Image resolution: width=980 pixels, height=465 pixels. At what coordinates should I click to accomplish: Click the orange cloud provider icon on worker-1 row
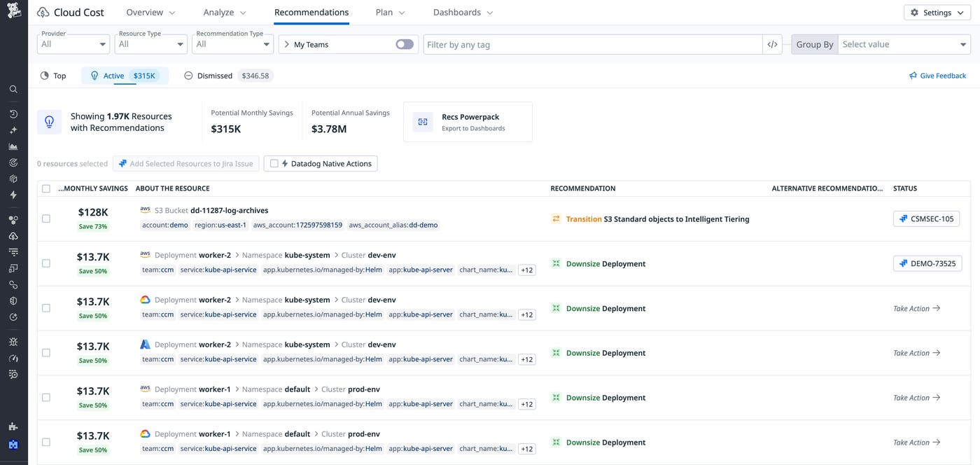click(143, 433)
